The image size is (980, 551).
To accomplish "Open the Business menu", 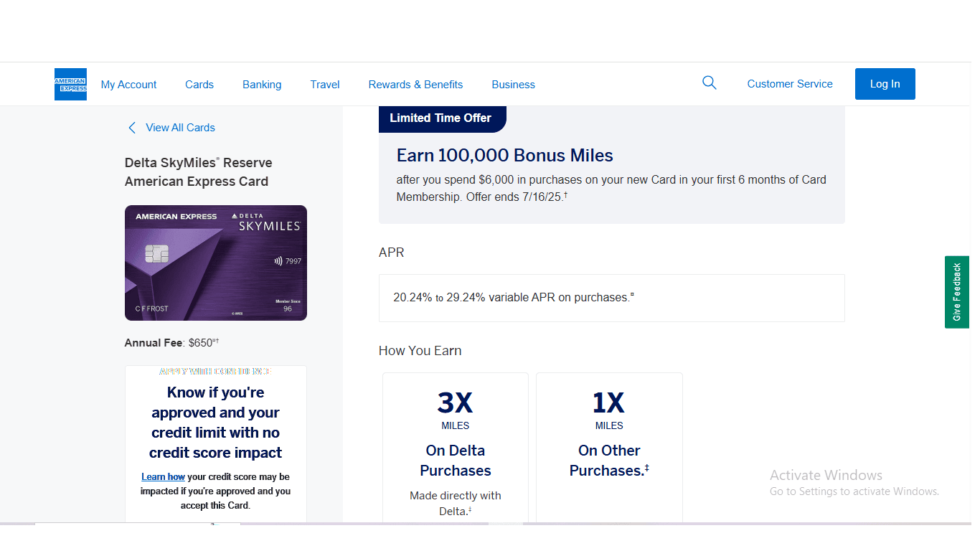I will point(513,84).
